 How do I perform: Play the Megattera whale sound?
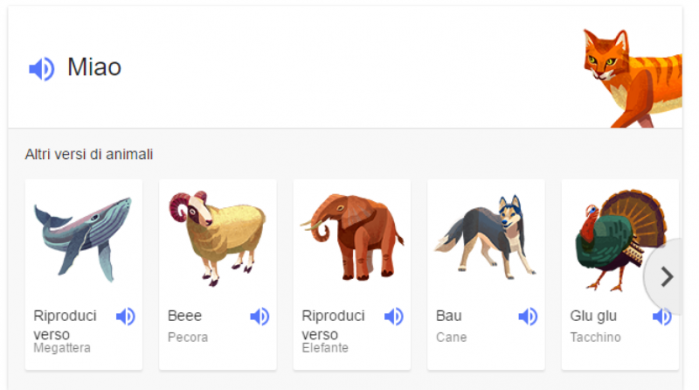pos(125,316)
